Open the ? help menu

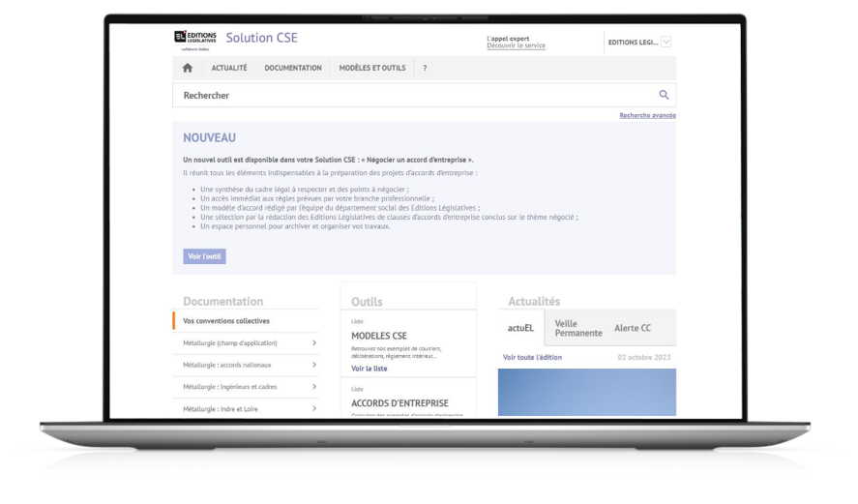click(x=425, y=68)
